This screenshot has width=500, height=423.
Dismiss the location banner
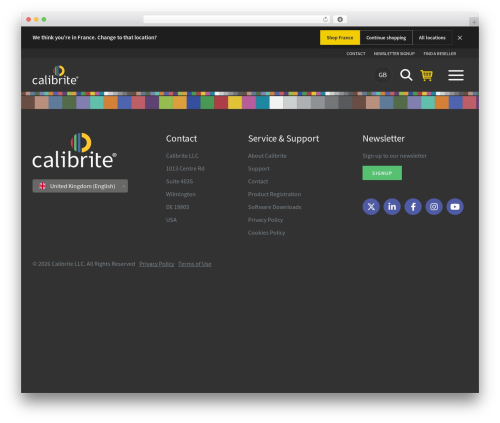click(460, 38)
